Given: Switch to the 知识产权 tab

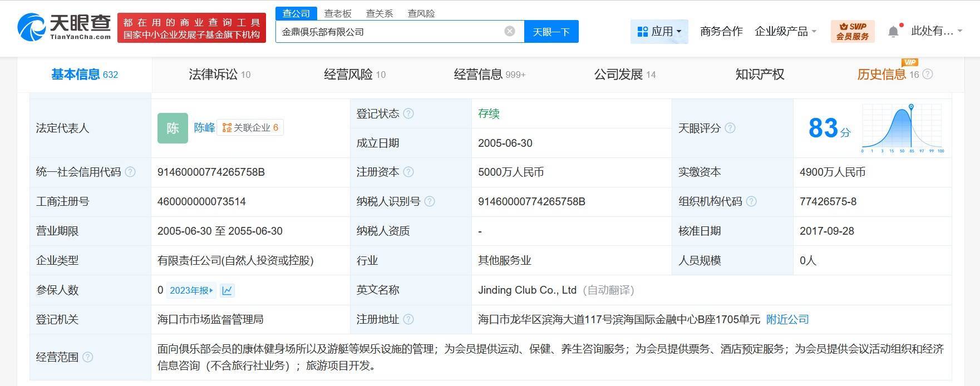Looking at the screenshot, I should (x=760, y=75).
